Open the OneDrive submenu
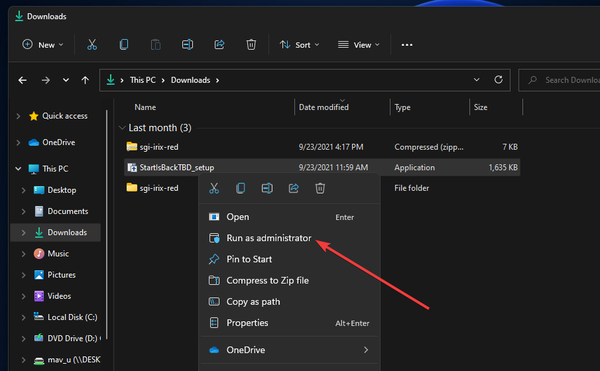Image resolution: width=600 pixels, height=371 pixels. click(x=289, y=350)
